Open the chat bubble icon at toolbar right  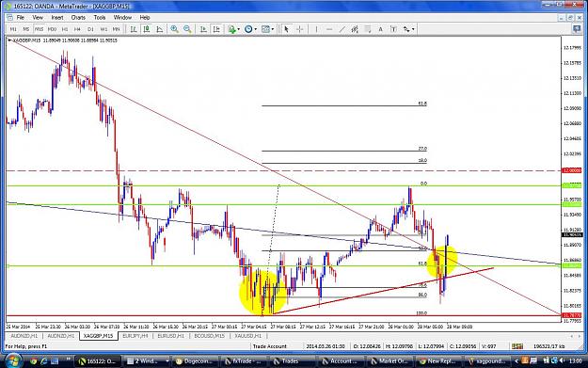(577, 29)
